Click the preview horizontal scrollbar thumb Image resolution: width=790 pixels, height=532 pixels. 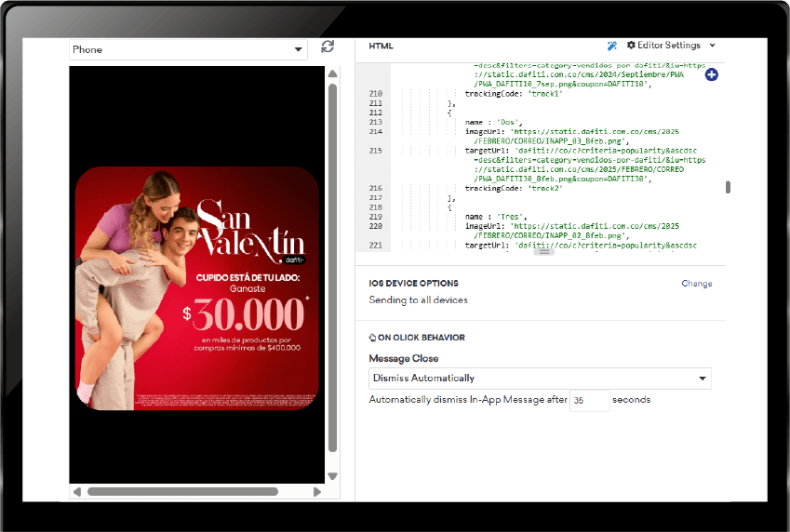183,492
